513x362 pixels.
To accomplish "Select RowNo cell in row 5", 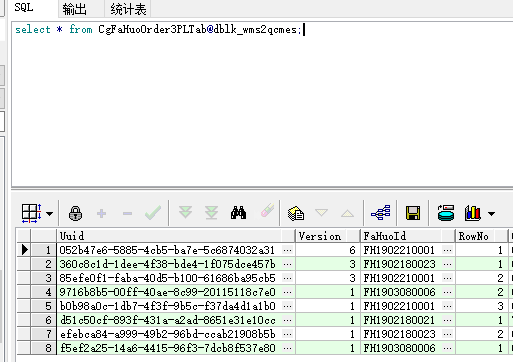I will pyautogui.click(x=482, y=306).
